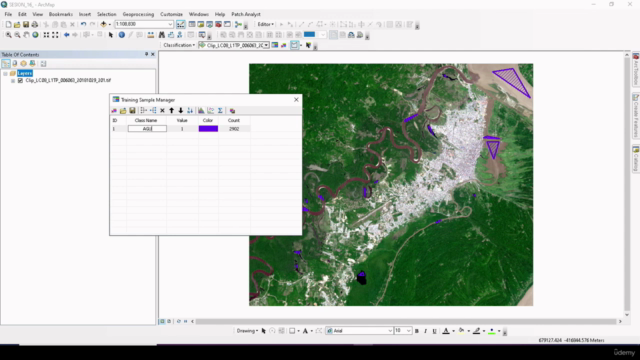640x360 pixels.
Task: Save training samples in Training Sample Manager
Action: 132,111
